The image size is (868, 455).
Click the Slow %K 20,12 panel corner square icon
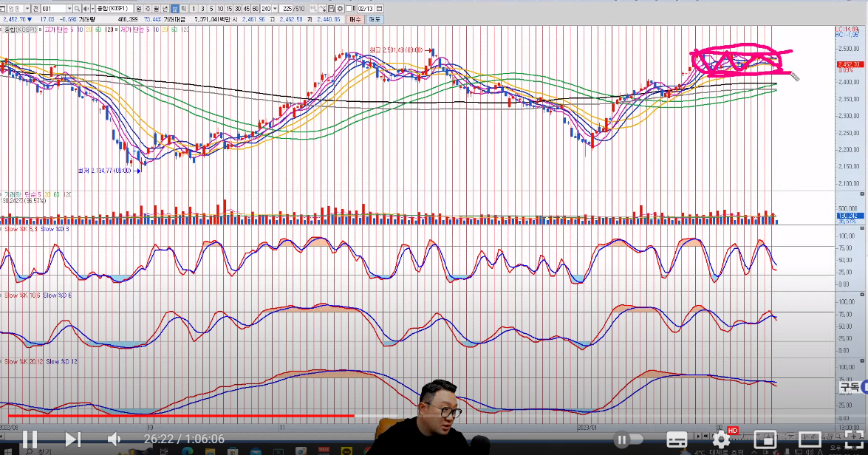pos(862,361)
